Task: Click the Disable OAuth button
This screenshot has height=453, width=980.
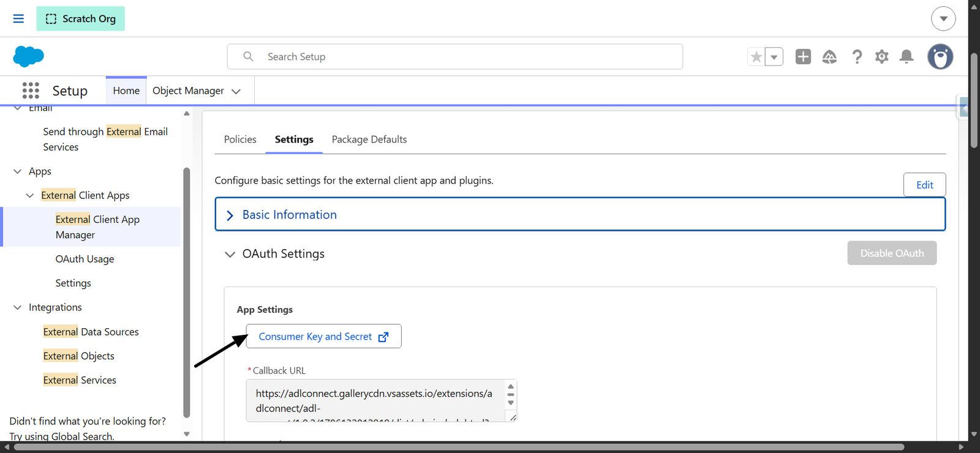Action: point(892,253)
